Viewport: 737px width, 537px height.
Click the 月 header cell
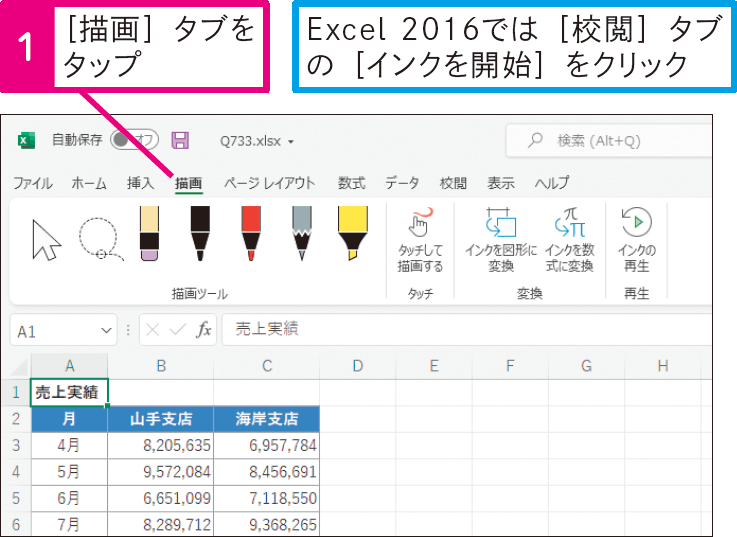point(70,419)
